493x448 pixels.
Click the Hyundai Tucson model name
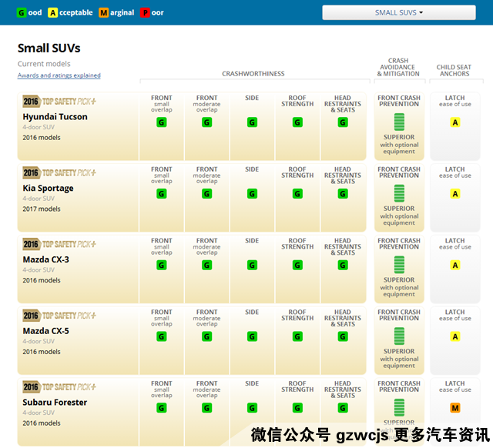55,117
